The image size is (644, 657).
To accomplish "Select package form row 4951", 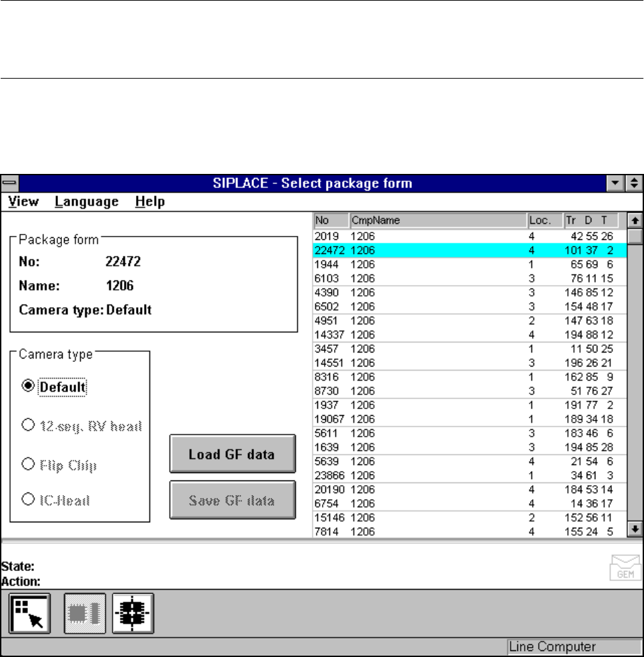I will [469, 321].
